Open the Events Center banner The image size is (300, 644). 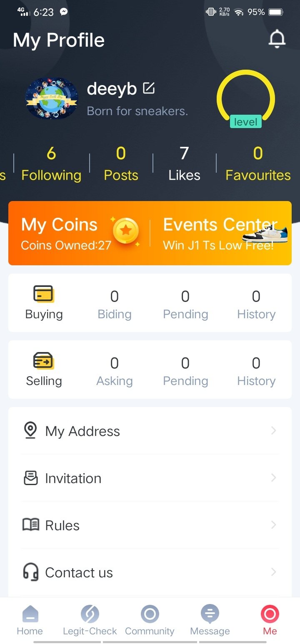(221, 233)
